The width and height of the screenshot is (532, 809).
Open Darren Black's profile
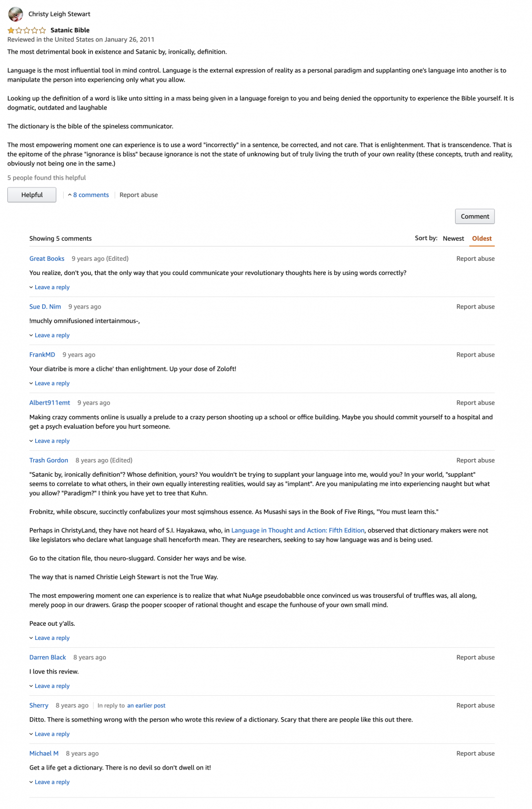(47, 657)
